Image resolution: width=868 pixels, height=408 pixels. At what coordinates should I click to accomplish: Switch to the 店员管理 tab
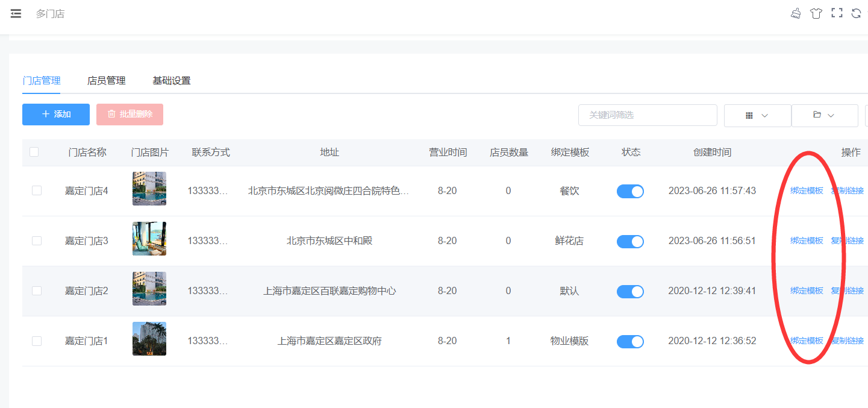107,81
